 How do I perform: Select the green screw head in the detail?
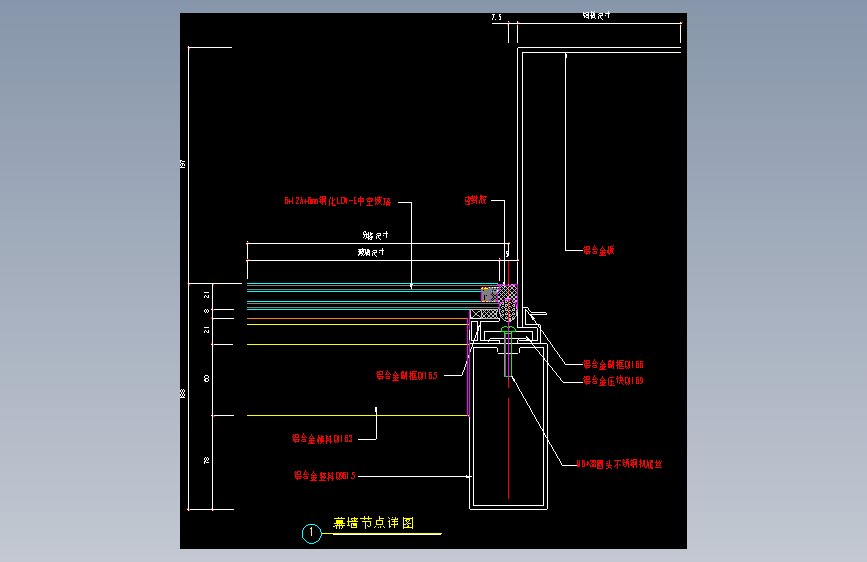(508, 330)
